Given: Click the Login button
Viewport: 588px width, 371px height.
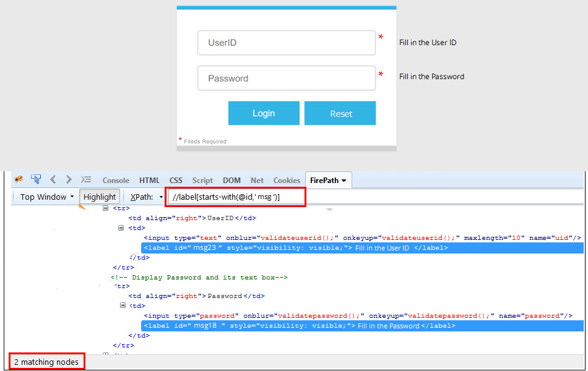Looking at the screenshot, I should 264,113.
